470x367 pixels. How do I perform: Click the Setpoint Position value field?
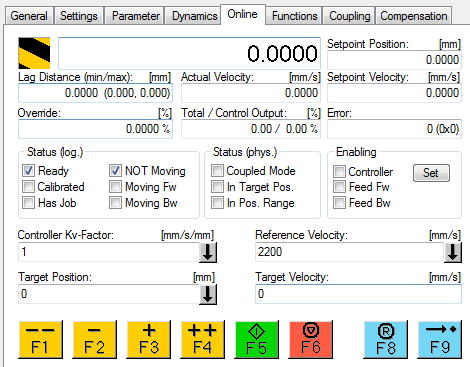point(394,60)
